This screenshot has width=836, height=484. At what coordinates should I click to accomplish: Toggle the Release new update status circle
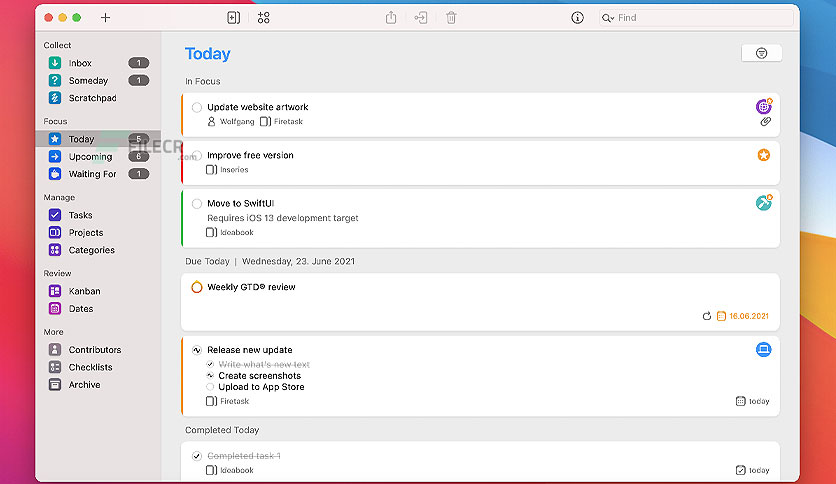coord(197,350)
